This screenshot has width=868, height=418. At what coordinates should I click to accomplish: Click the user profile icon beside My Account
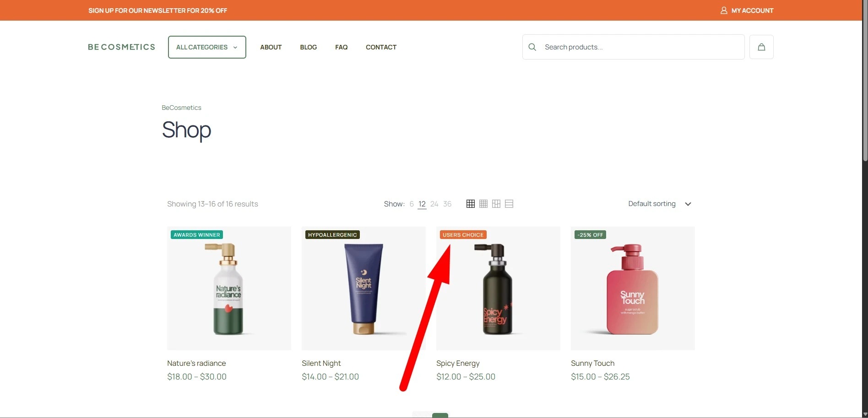pos(724,11)
